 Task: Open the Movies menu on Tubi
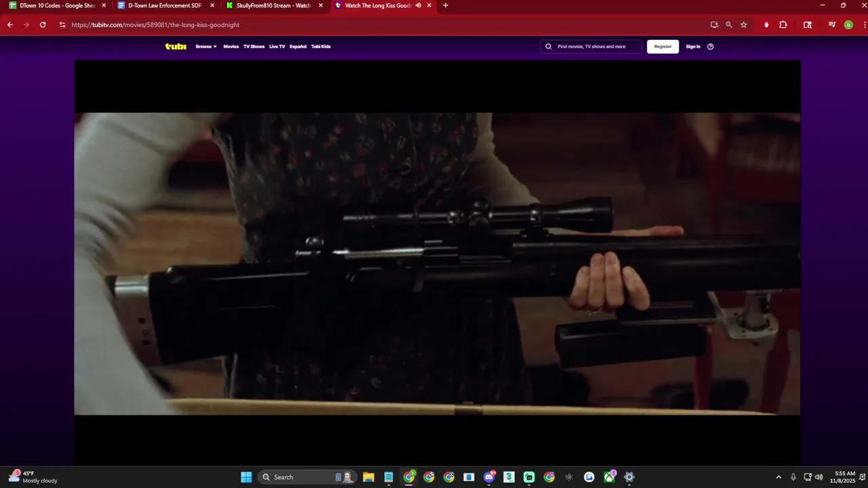pyautogui.click(x=231, y=47)
